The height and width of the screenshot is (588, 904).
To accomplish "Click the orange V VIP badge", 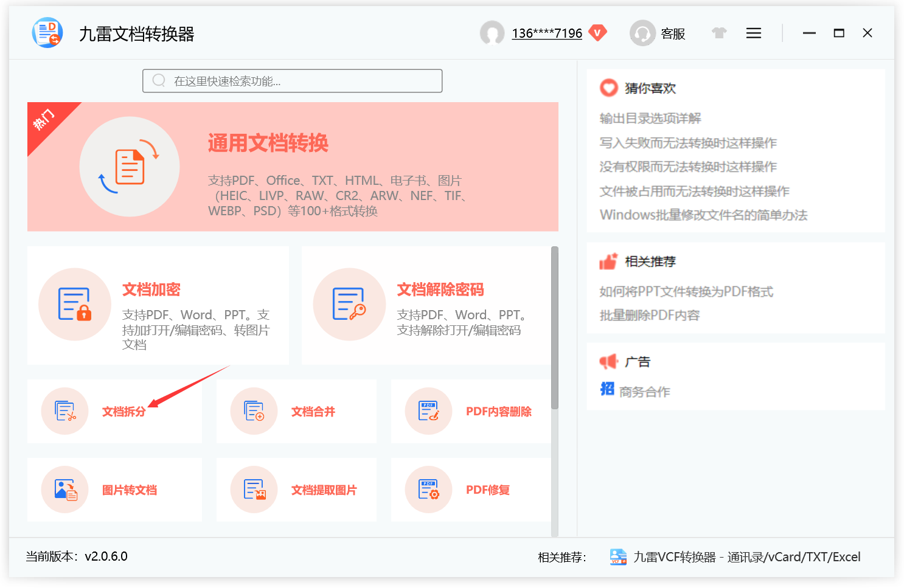I will (598, 33).
